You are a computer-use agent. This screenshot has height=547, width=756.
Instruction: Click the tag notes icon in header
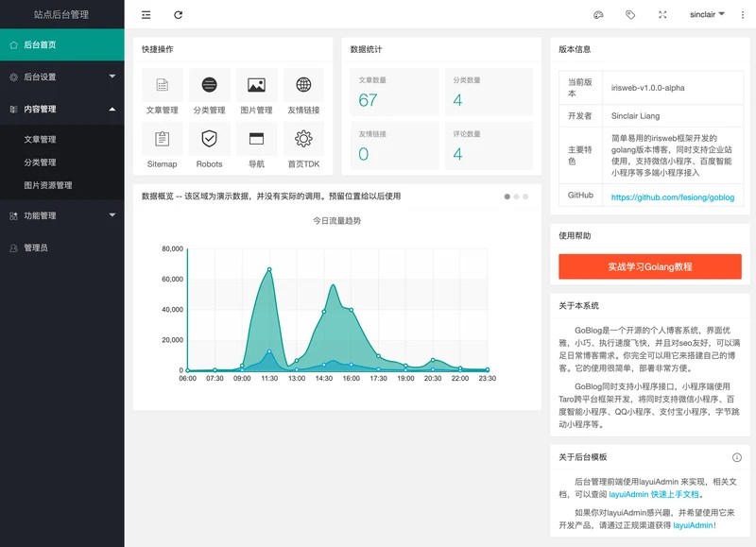630,15
